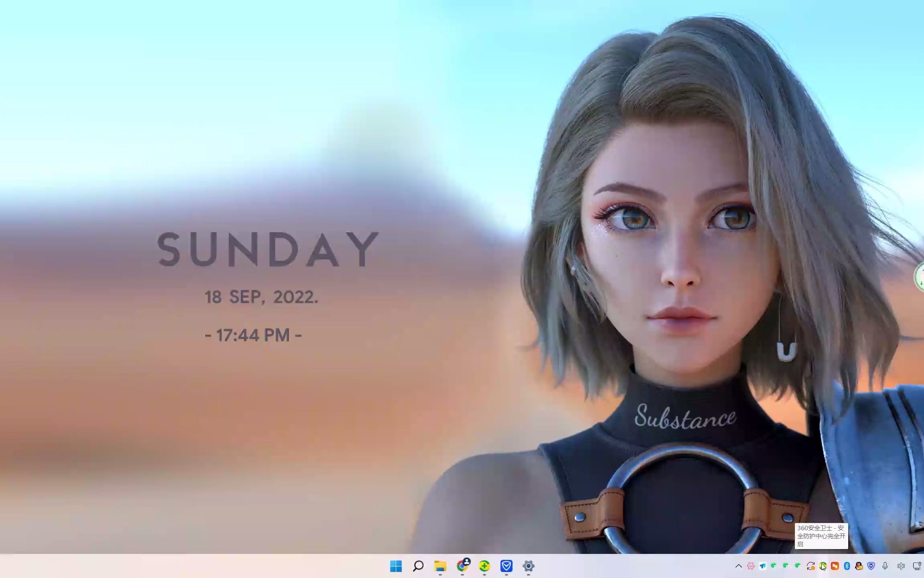
Task: Open the leftmost WeChat tray icon
Action: pyautogui.click(x=774, y=566)
